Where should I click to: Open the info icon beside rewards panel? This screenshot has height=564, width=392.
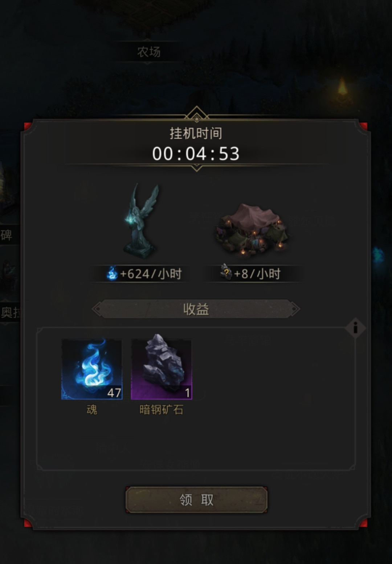355,328
